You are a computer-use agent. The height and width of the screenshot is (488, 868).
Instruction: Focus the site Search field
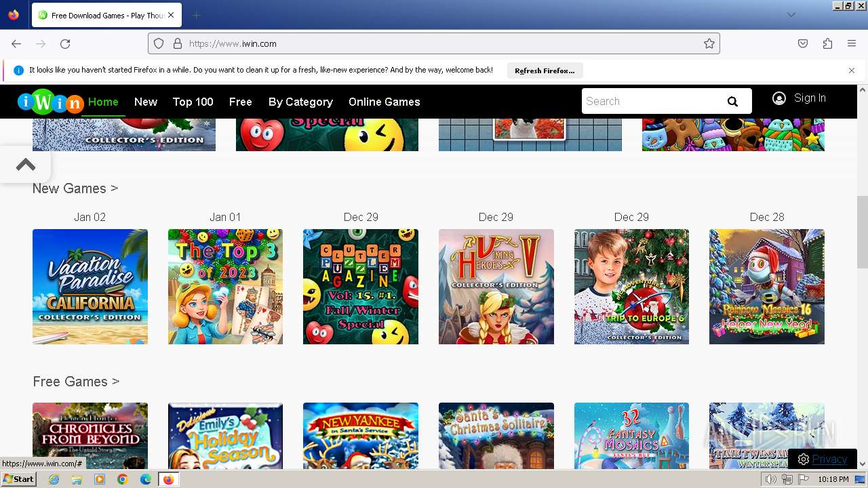tap(651, 101)
